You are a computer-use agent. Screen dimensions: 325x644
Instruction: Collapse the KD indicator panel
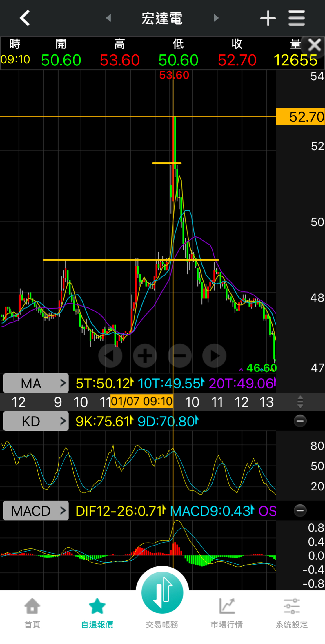[x=300, y=421]
